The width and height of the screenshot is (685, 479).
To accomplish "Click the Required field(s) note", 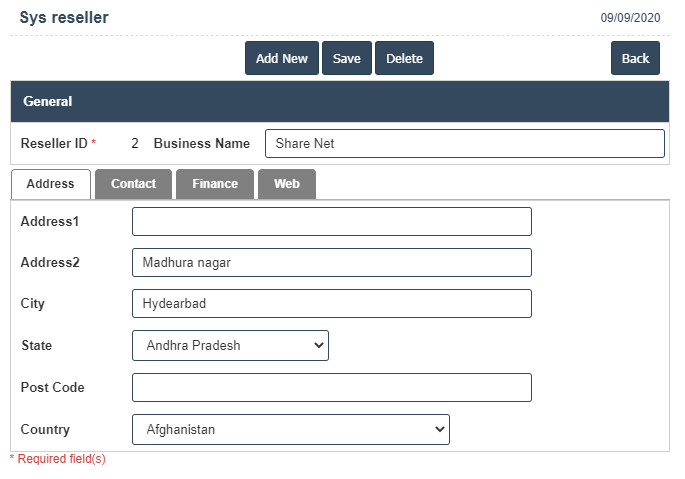I will (58, 459).
